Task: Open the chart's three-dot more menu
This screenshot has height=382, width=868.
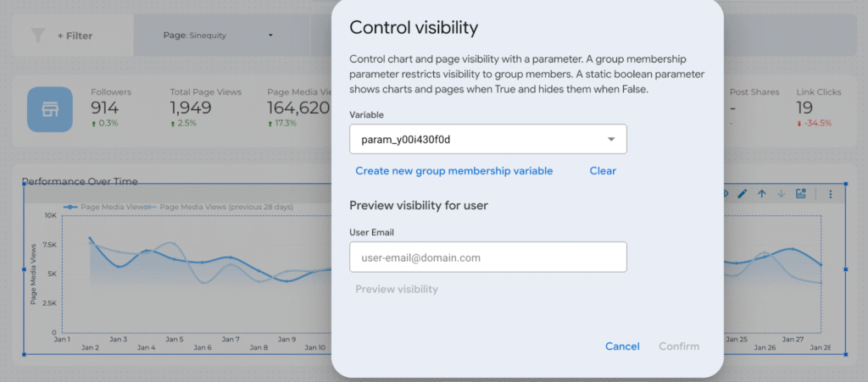Action: coord(831,194)
